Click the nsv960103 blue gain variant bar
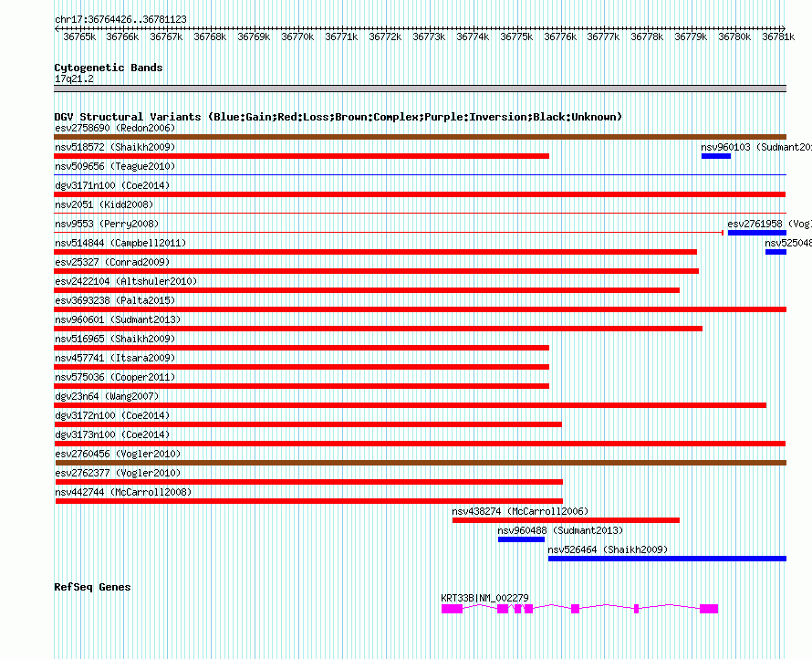This screenshot has width=812, height=659. [715, 156]
